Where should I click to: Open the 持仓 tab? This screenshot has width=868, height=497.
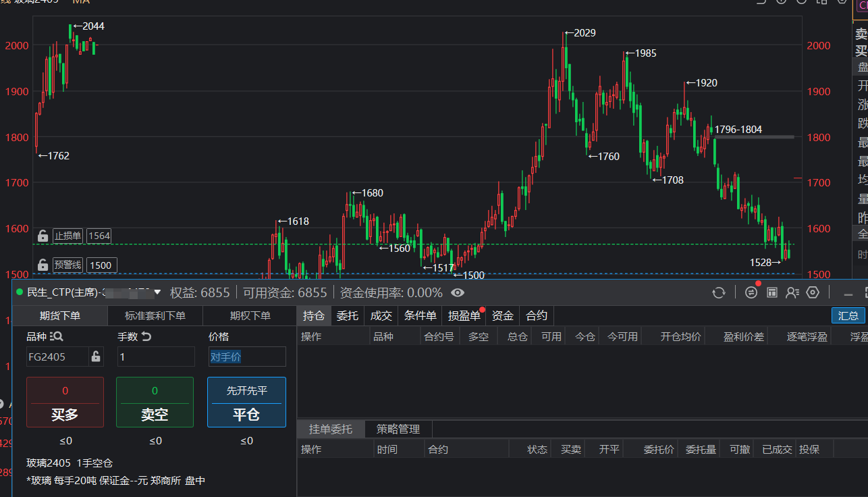pos(314,315)
